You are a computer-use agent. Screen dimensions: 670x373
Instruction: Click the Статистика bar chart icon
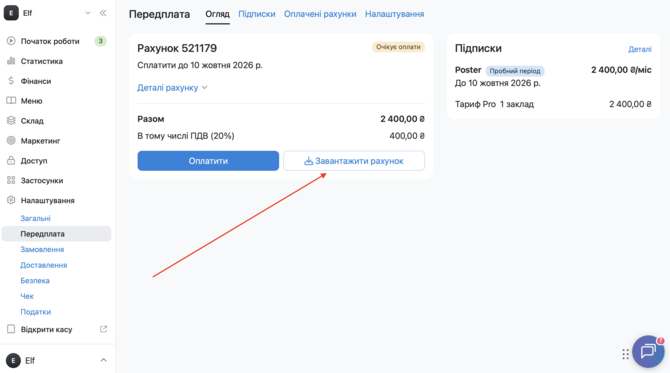click(x=11, y=61)
